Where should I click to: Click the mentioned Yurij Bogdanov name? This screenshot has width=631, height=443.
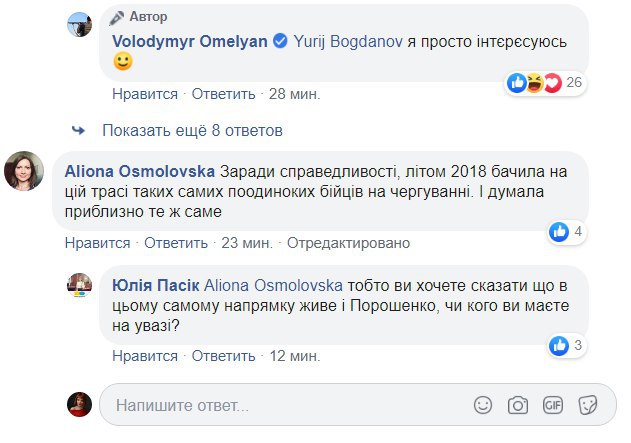(345, 40)
